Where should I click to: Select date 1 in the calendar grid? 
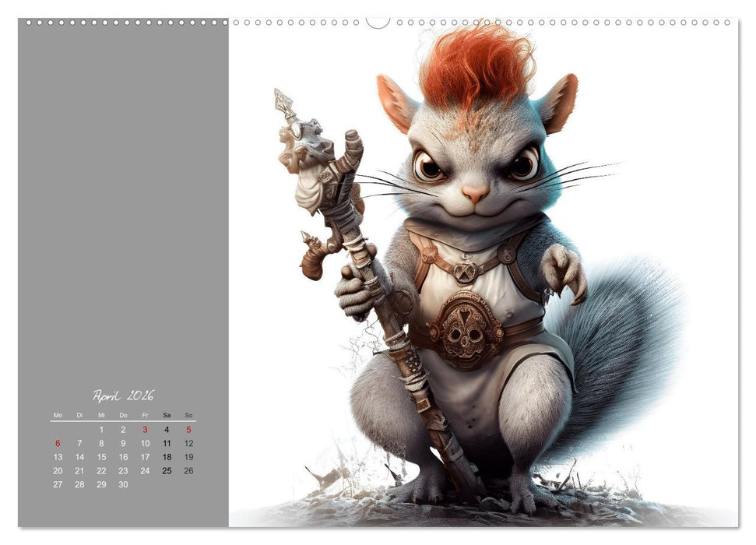click(x=101, y=430)
